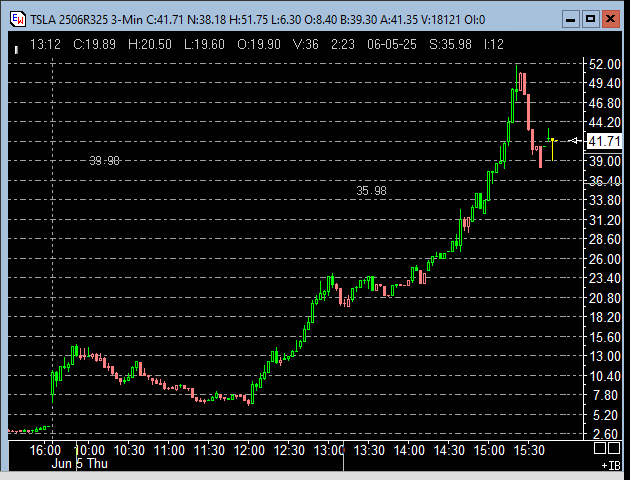Click the Jun 5 Thu date label
The image size is (630, 480).
80,464
